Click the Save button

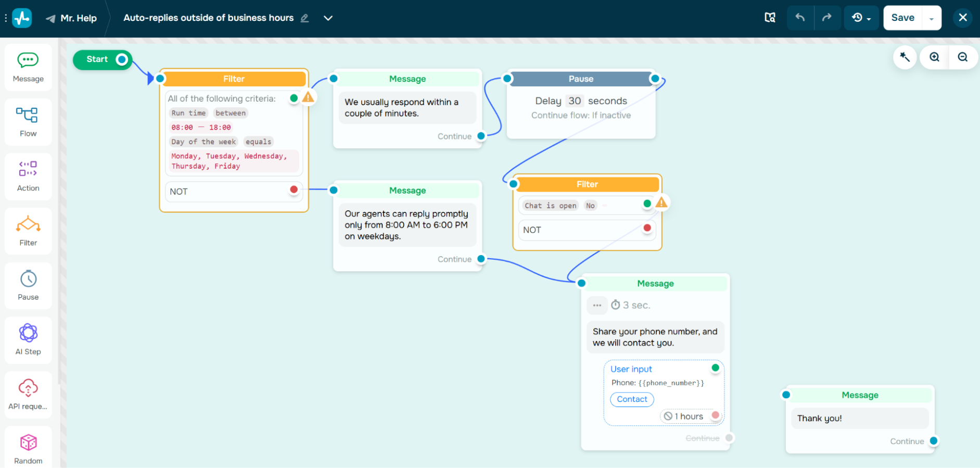click(x=902, y=18)
